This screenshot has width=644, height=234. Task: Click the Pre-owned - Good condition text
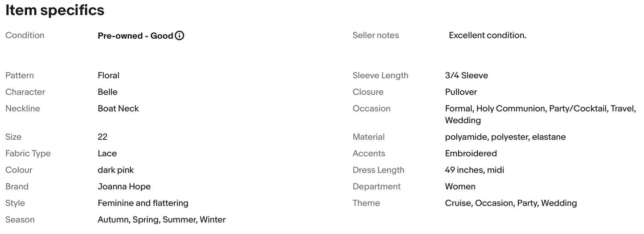(x=135, y=36)
